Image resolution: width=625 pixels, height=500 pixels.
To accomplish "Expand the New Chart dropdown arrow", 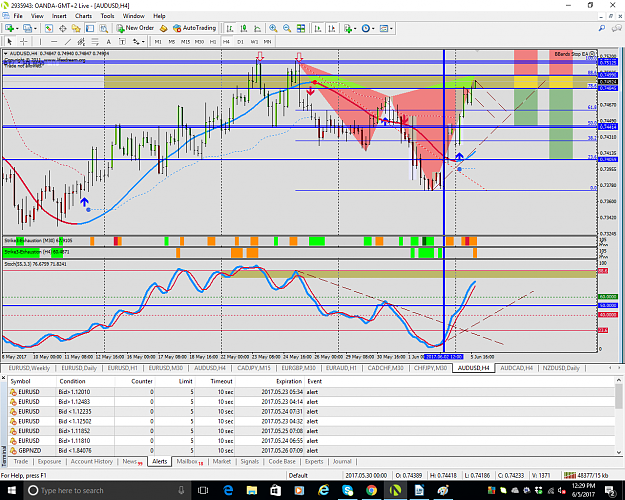I will 17,29.
